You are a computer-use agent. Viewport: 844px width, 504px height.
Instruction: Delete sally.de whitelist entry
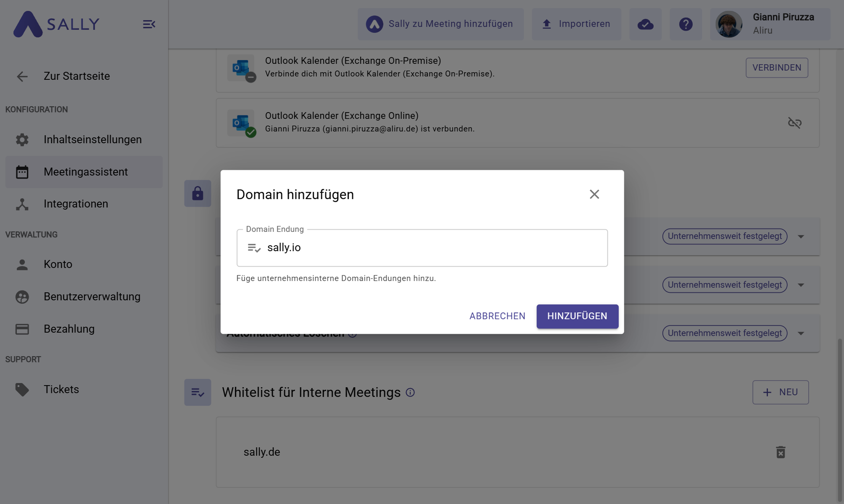[x=781, y=452]
